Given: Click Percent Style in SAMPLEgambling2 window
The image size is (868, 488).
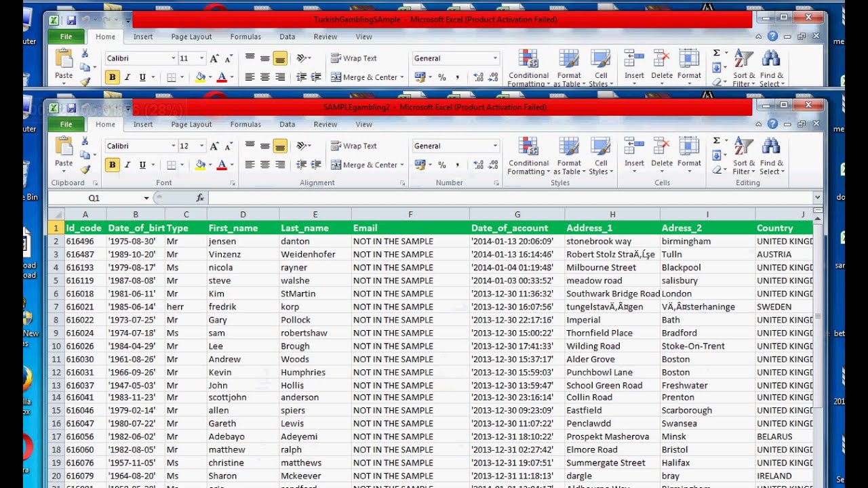Looking at the screenshot, I should tap(442, 165).
